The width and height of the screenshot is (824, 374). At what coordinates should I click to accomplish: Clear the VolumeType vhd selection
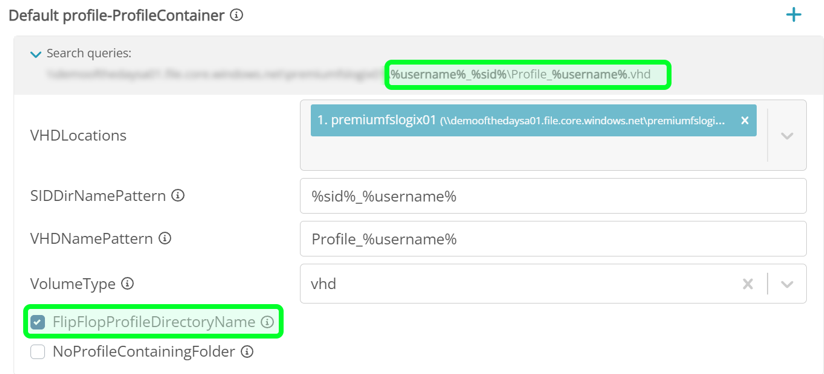point(747,284)
